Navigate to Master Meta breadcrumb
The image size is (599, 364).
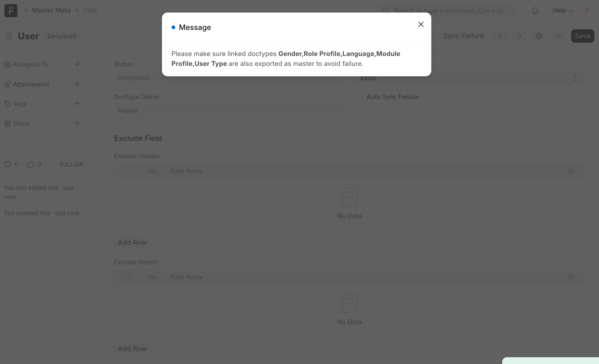click(x=51, y=10)
